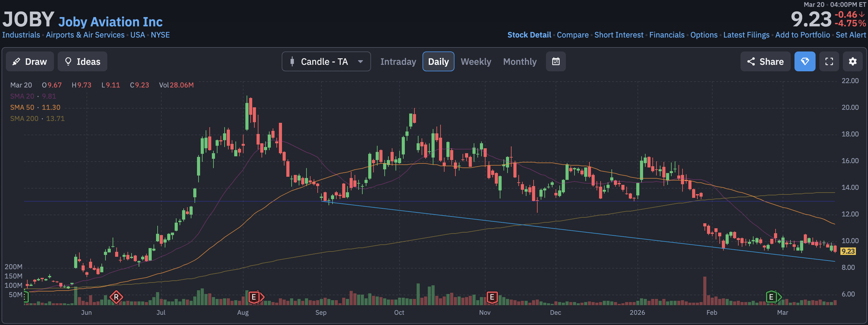Switch to Intraday timeframe

[x=398, y=62]
